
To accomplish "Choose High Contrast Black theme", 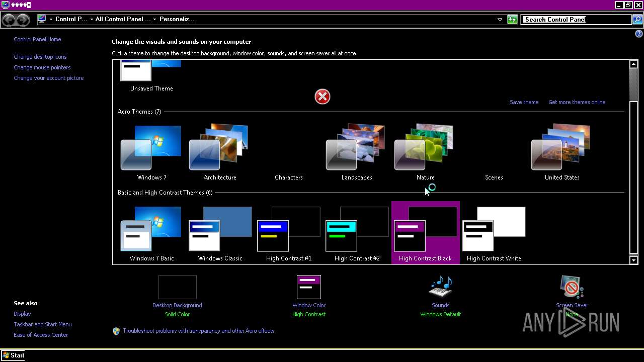I will tap(425, 233).
